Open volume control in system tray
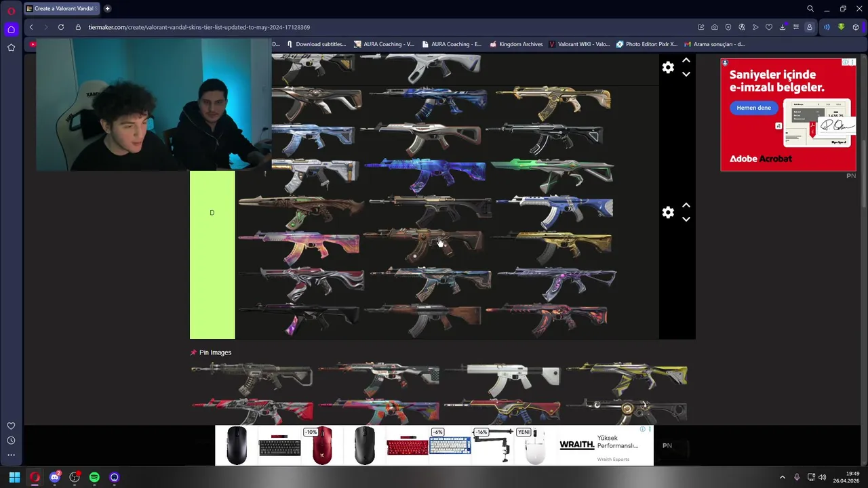This screenshot has width=868, height=488. pos(821,477)
